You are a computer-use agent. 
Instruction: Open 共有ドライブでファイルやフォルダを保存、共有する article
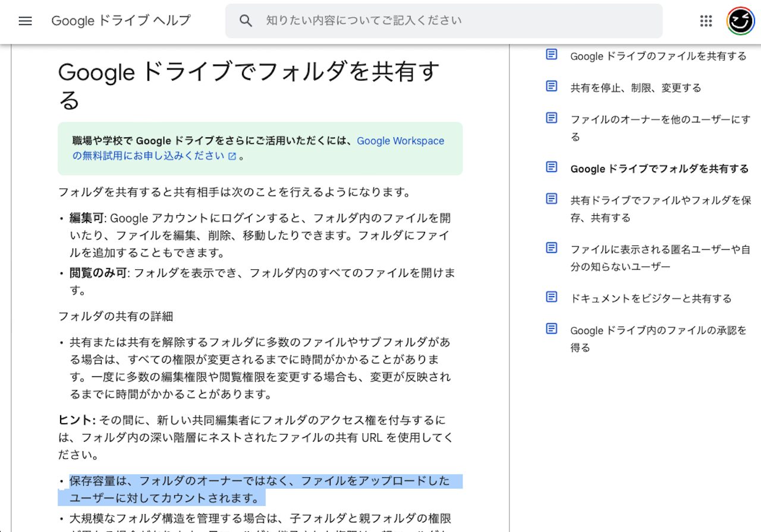pos(661,209)
